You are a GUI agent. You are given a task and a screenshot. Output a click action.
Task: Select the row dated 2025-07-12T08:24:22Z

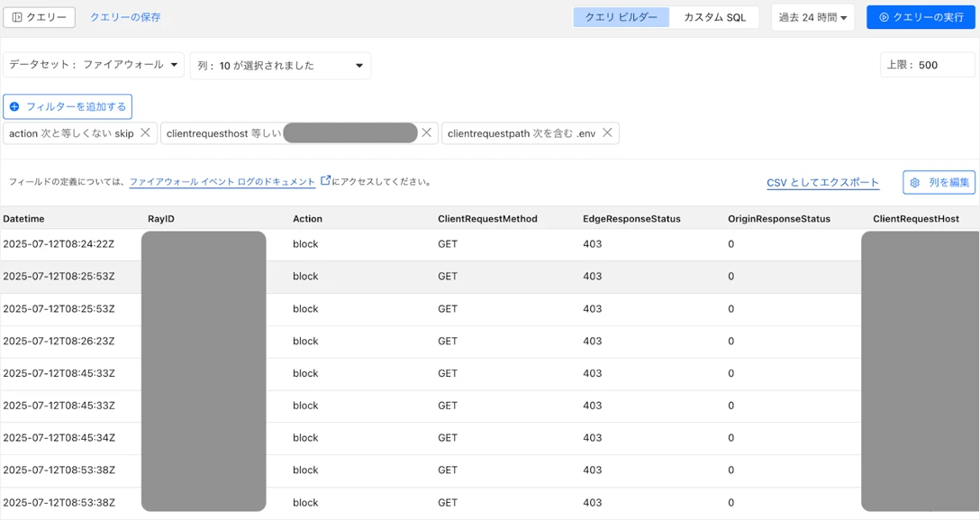(59, 244)
